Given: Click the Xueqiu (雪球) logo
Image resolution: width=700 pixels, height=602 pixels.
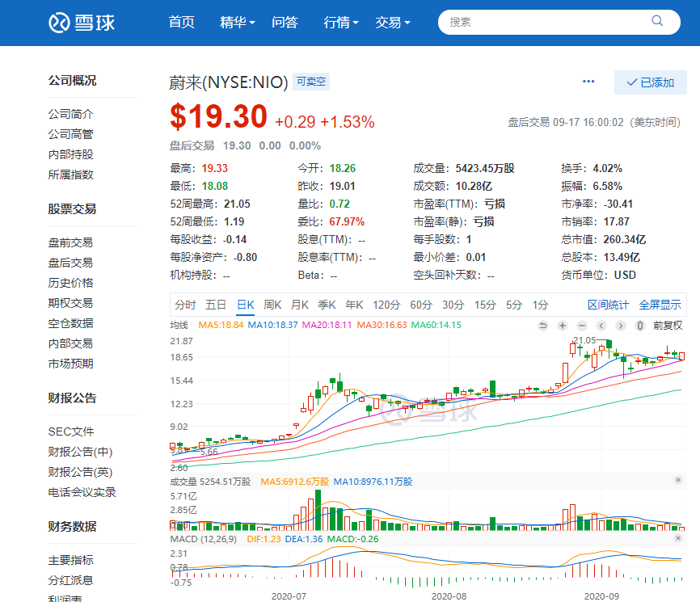Looking at the screenshot, I should [82, 23].
